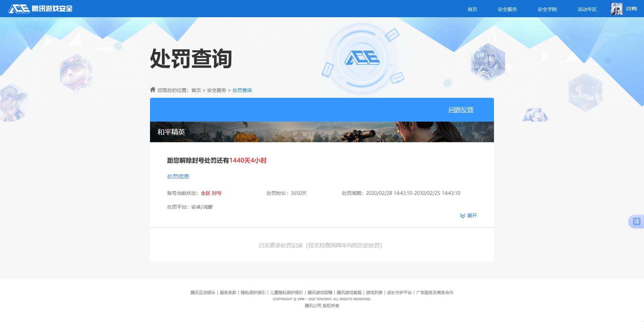The width and height of the screenshot is (644, 322).
Task: Click the 处罚查询 breadcrumb label
Action: pos(242,90)
